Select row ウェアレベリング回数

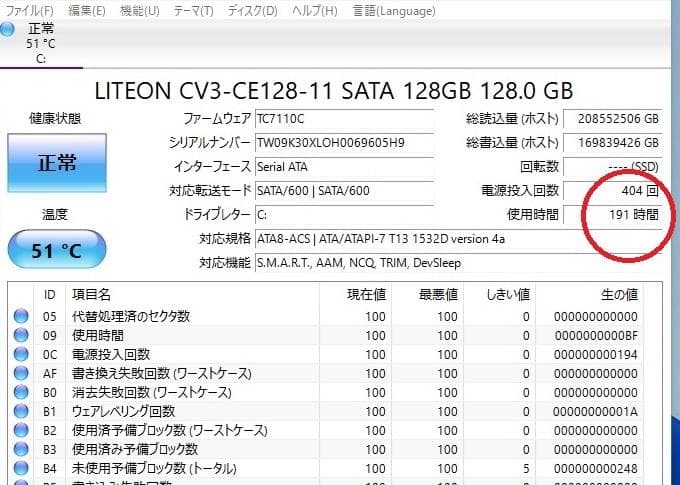pyautogui.click(x=326, y=411)
